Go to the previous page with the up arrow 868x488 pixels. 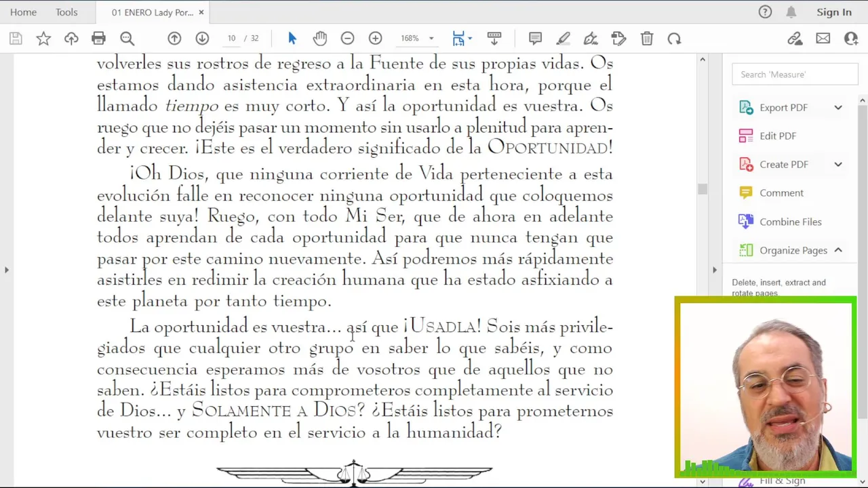(x=174, y=39)
